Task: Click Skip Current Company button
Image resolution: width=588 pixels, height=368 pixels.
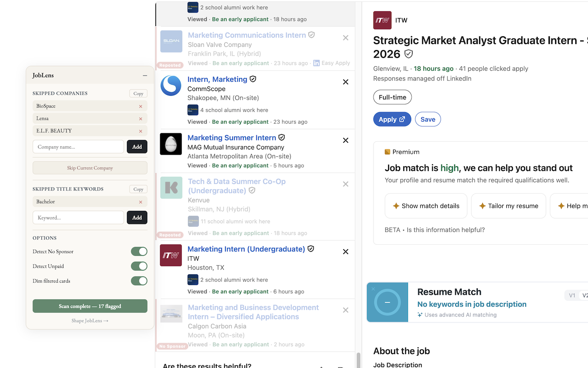Action: point(90,168)
